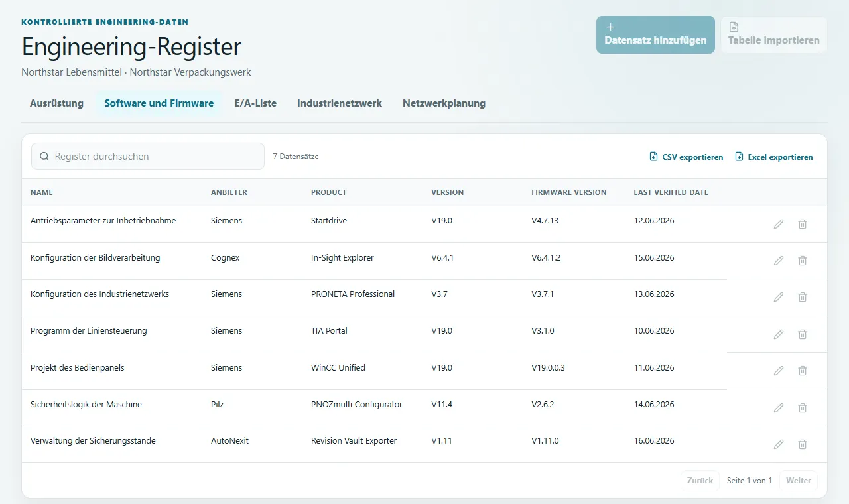The image size is (849, 504).
Task: Delete Verwaltung der Sicherungsstände entry
Action: tap(803, 444)
